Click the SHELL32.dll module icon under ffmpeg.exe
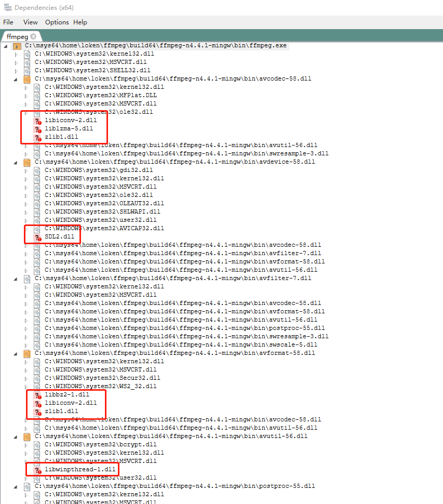 (x=27, y=71)
